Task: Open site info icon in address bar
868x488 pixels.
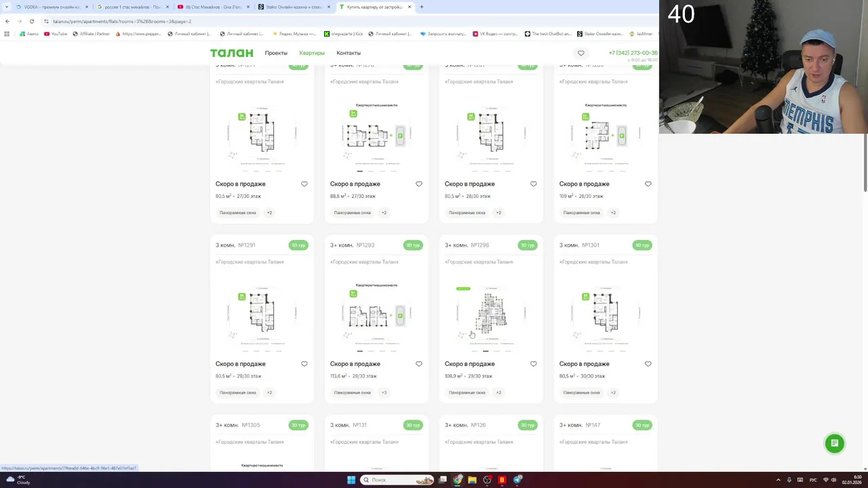Action: point(46,21)
